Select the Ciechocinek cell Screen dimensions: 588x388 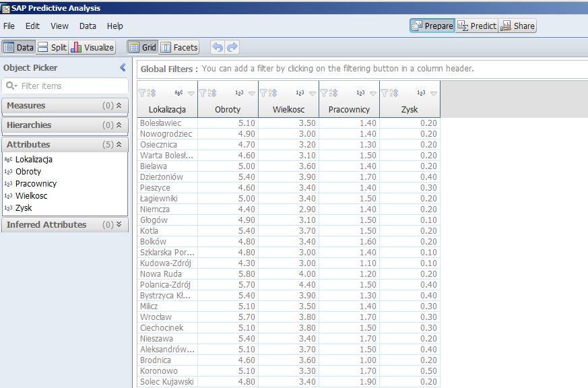[x=167, y=328]
